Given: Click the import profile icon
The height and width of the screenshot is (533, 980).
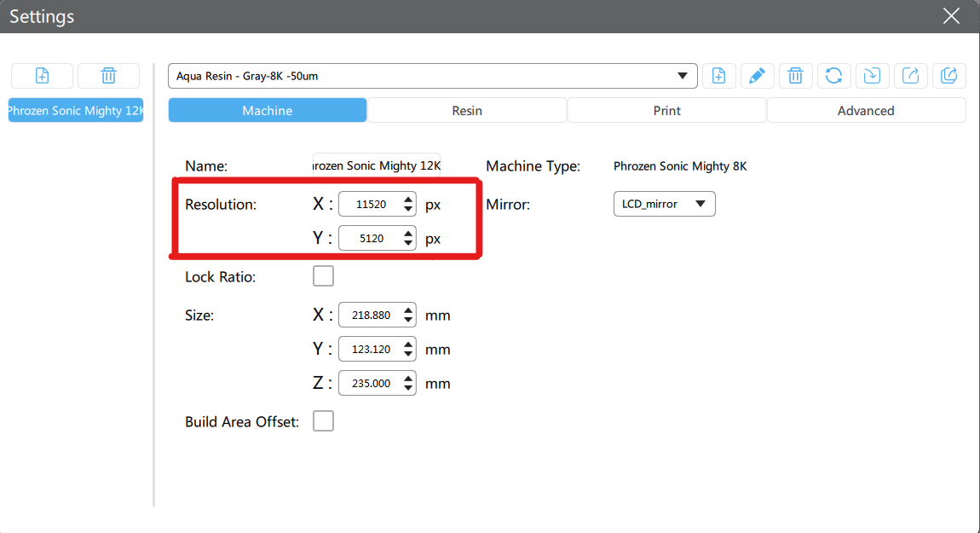Looking at the screenshot, I should 872,76.
